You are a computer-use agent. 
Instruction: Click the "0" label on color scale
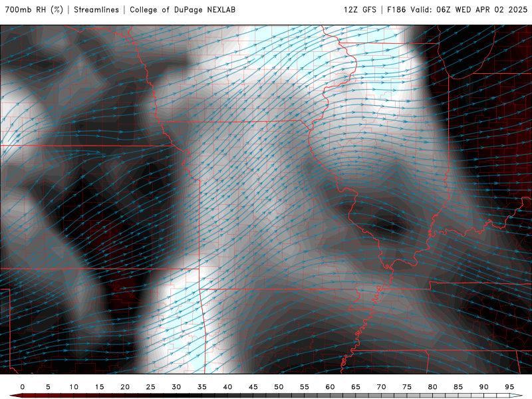pos(23,387)
